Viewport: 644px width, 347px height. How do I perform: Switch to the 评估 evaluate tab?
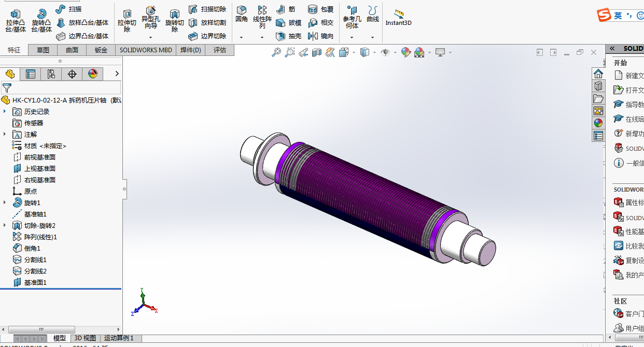(x=220, y=50)
